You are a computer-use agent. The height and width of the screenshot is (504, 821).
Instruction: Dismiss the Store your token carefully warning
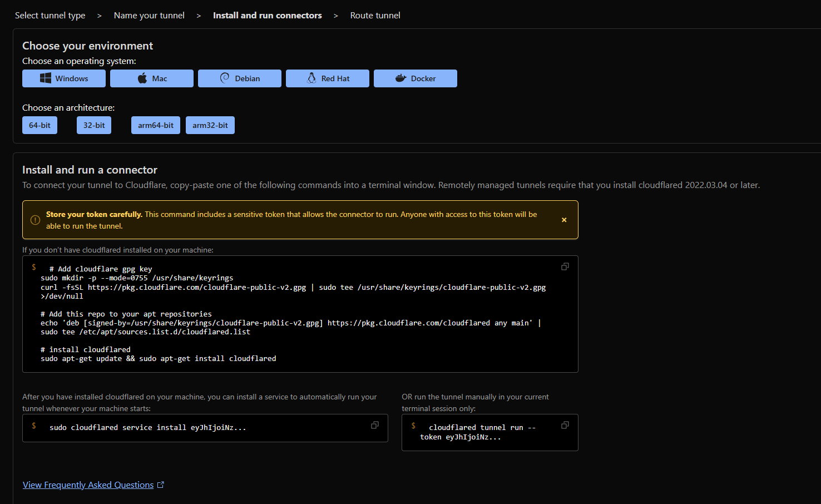pos(564,220)
